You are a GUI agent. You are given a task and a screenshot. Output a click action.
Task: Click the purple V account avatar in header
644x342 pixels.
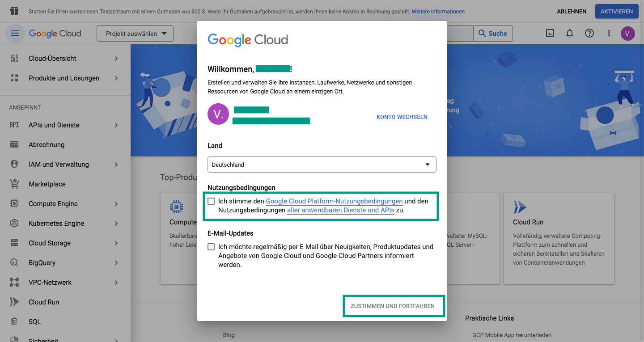tap(628, 34)
